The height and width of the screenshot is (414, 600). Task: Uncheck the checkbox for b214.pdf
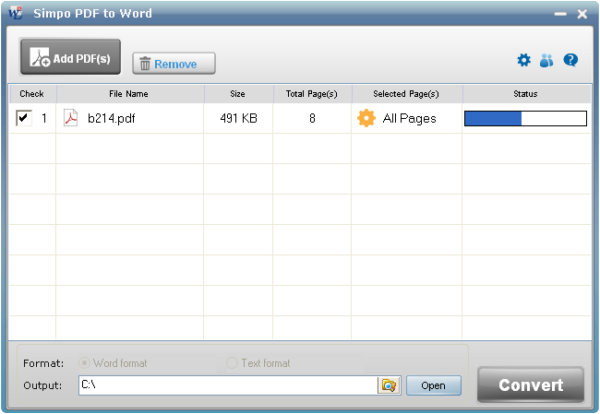coord(23,118)
